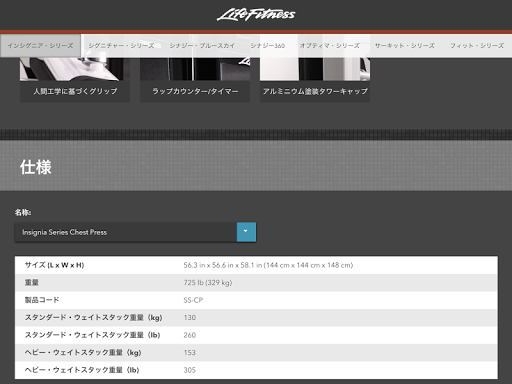
Task: Open フィット・シリーズ tab
Action: 477,45
